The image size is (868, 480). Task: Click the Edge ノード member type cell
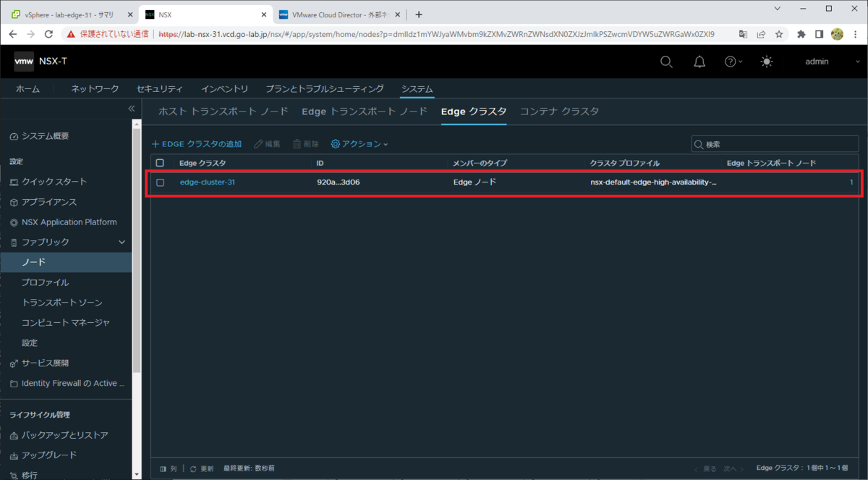click(x=475, y=182)
